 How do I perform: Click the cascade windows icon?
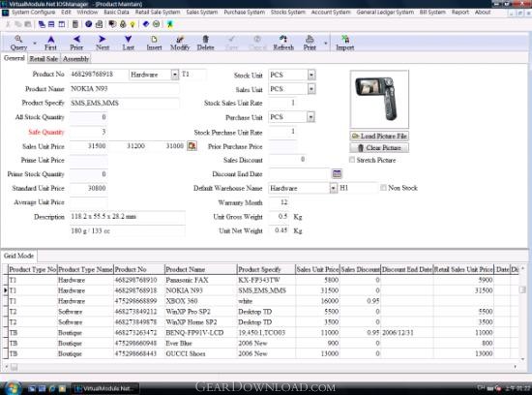42,24
